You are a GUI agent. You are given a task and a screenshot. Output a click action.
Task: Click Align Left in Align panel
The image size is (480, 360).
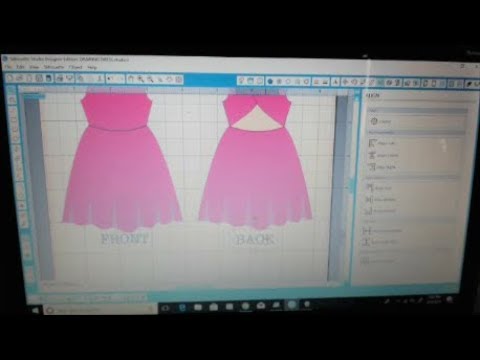[x=382, y=143]
